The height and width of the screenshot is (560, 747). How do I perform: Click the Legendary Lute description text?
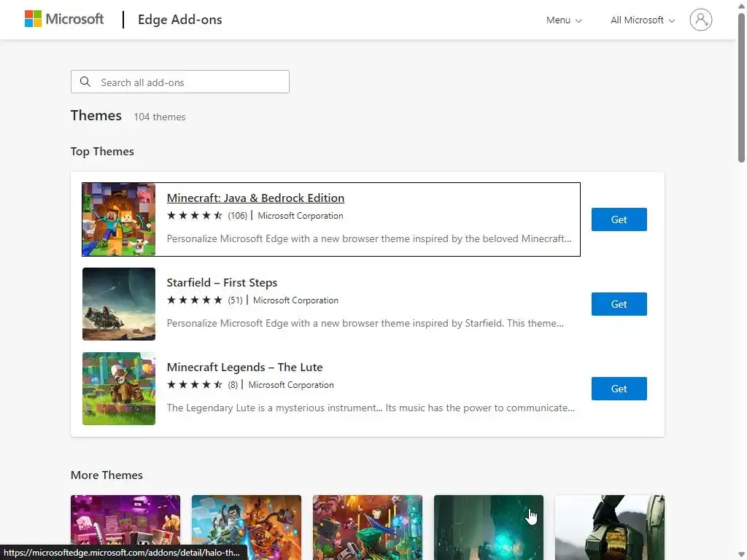point(371,408)
